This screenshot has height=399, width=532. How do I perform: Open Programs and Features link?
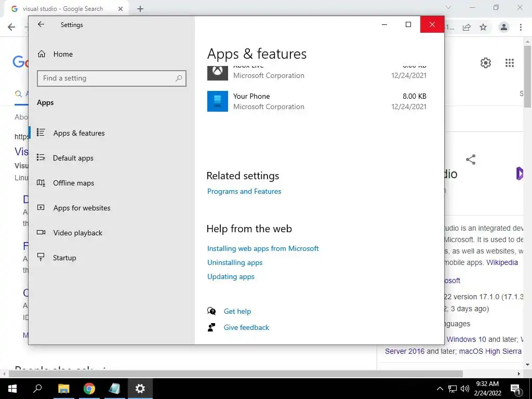[244, 191]
